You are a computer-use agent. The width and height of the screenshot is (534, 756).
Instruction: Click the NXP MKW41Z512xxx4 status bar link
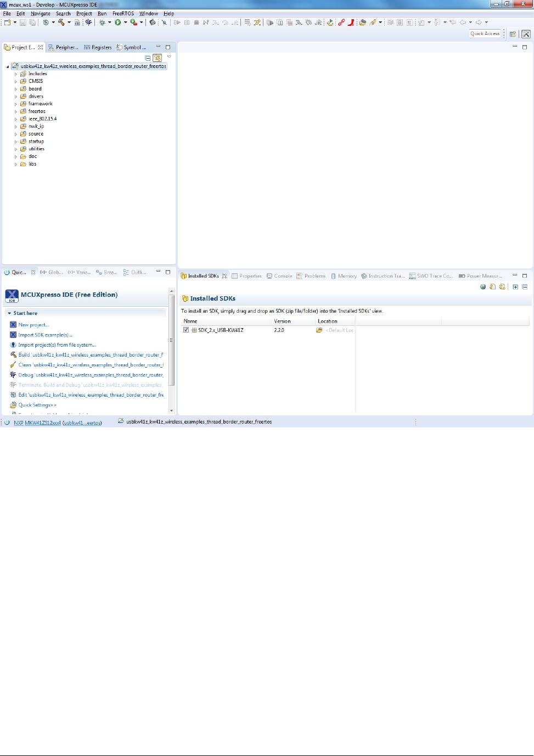(37, 422)
